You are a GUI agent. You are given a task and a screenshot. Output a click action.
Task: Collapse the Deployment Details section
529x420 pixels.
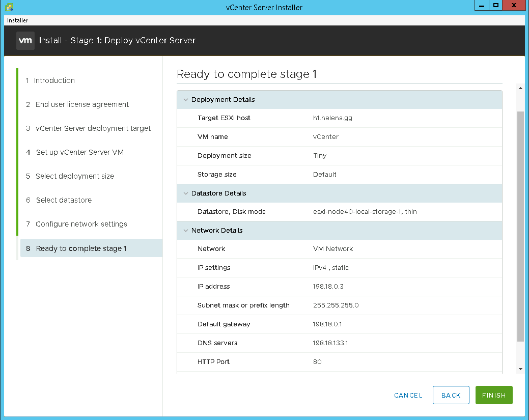pos(186,100)
